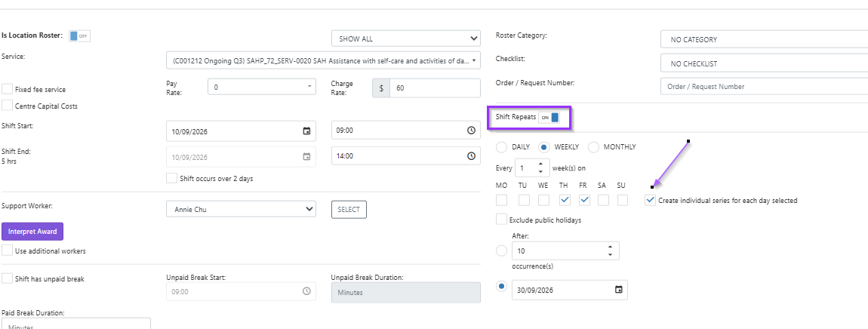Open the Roster Category dropdown

764,39
